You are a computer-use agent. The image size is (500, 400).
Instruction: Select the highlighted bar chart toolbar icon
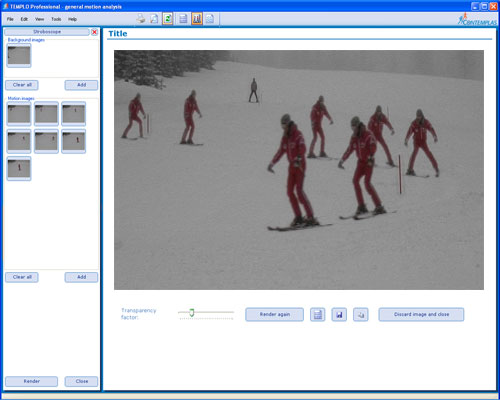197,19
